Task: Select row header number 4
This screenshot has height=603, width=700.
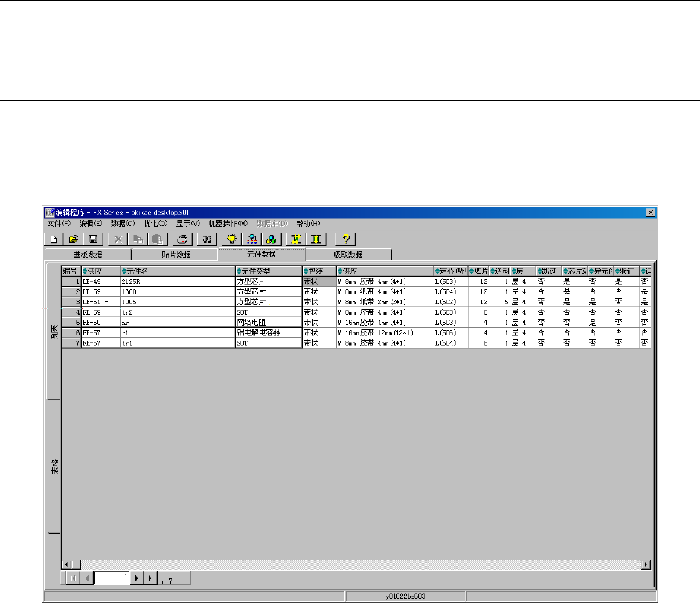Action: [71, 312]
